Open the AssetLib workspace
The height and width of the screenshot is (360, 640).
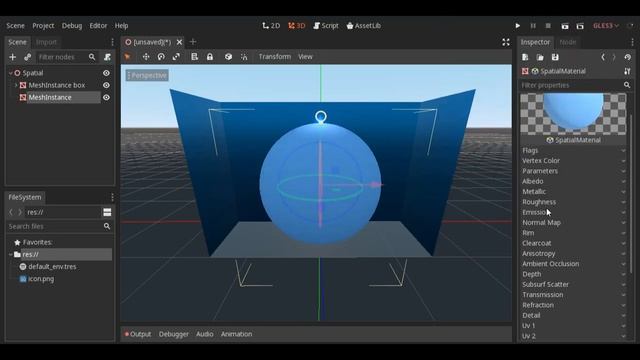[364, 26]
